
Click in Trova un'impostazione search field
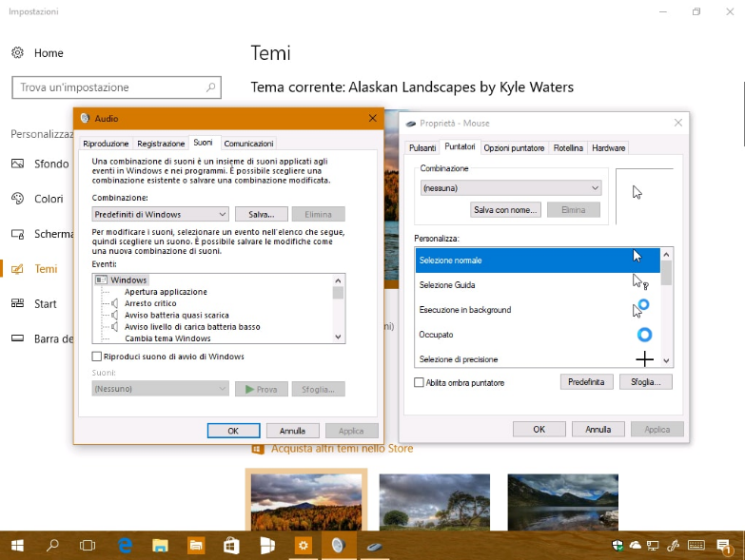point(116,87)
